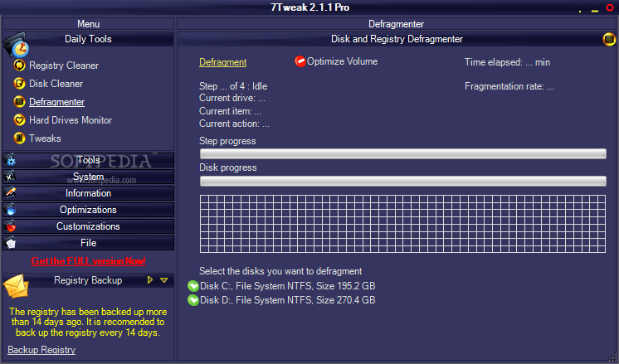619x364 pixels.
Task: Click the Disk progress bar
Action: pyautogui.click(x=402, y=181)
